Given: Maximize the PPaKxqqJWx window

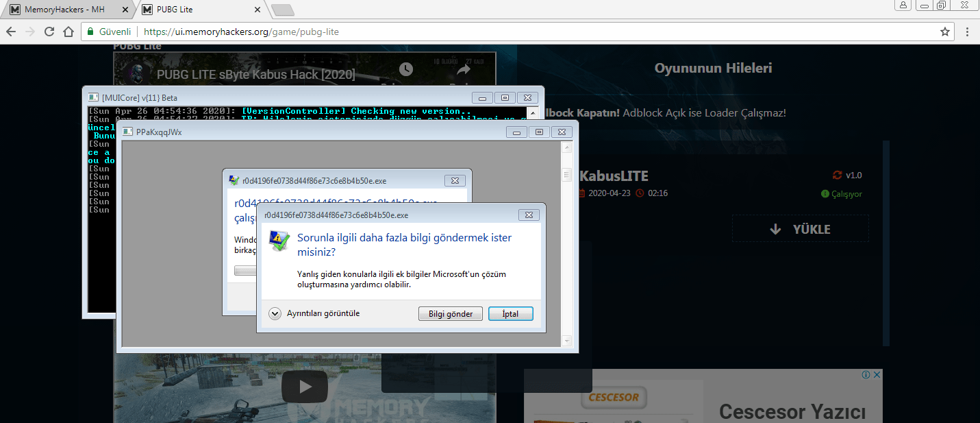Looking at the screenshot, I should (x=539, y=132).
